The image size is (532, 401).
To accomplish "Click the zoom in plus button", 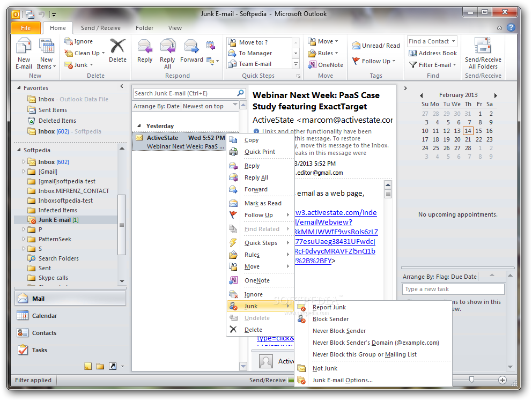I will (503, 380).
